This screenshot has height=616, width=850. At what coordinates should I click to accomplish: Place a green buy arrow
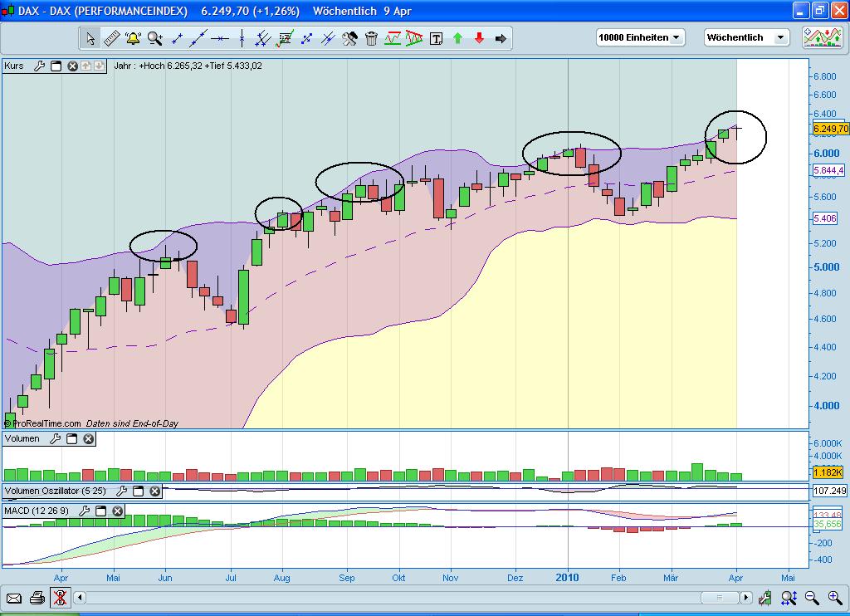[x=457, y=37]
